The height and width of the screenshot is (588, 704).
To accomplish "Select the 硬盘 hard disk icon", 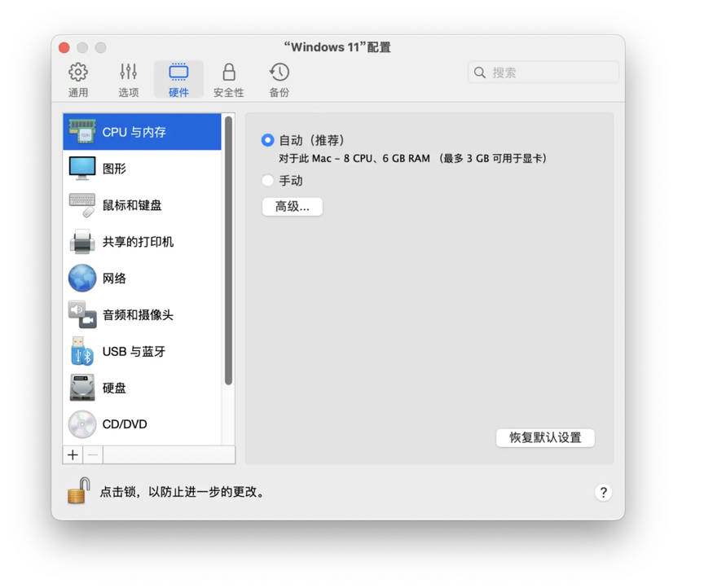I will 82,388.
